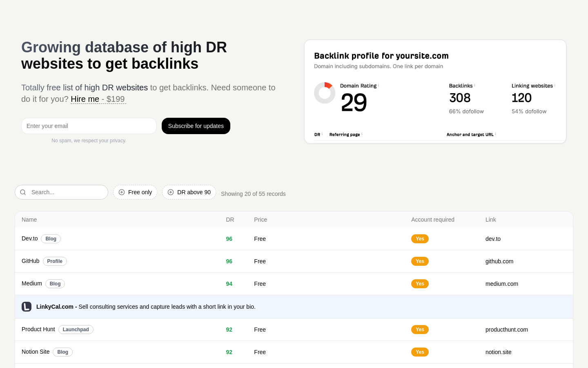Open the dev.to link
The image size is (588, 368).
(493, 239)
